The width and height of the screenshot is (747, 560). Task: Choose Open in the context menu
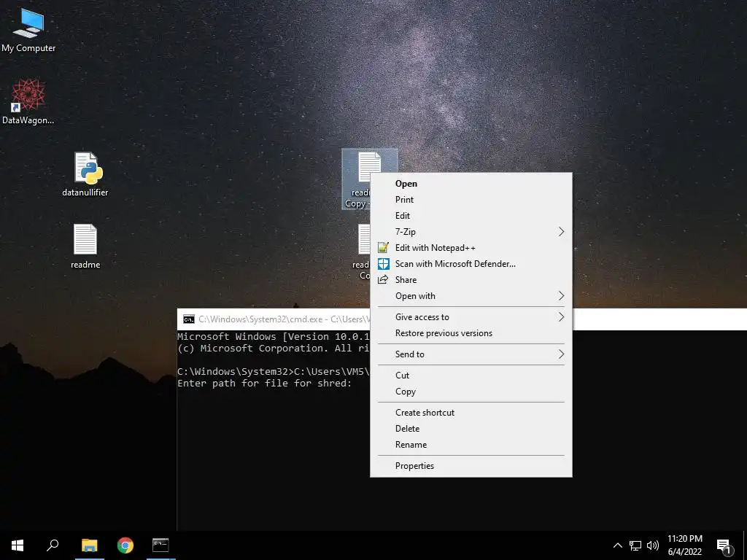coord(471,184)
